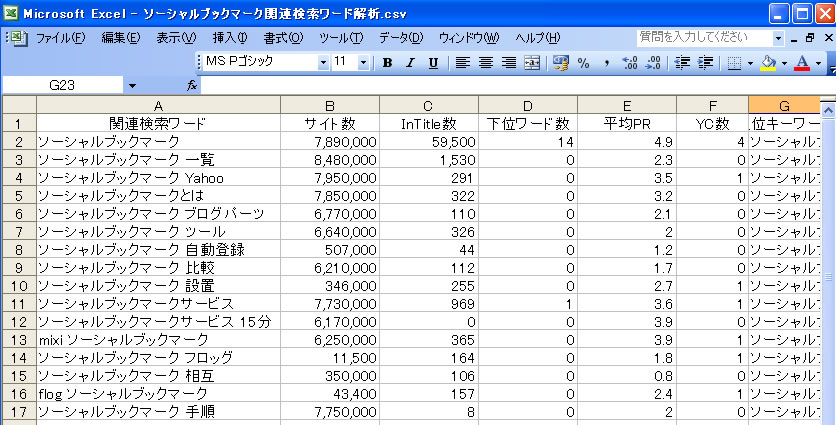Decrease indent of cell

(x=682, y=63)
